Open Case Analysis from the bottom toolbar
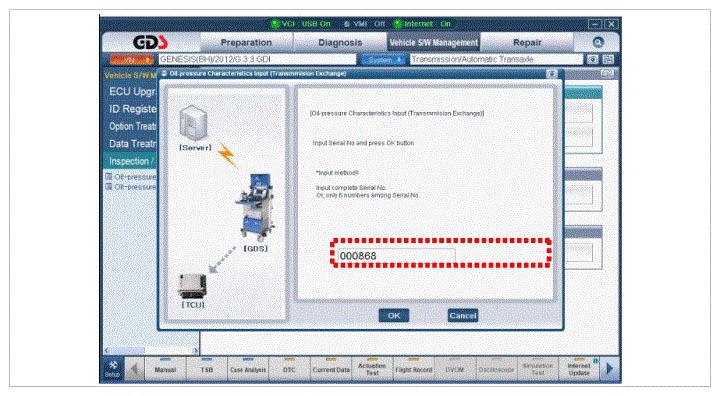The height and width of the screenshot is (396, 720). 248,369
